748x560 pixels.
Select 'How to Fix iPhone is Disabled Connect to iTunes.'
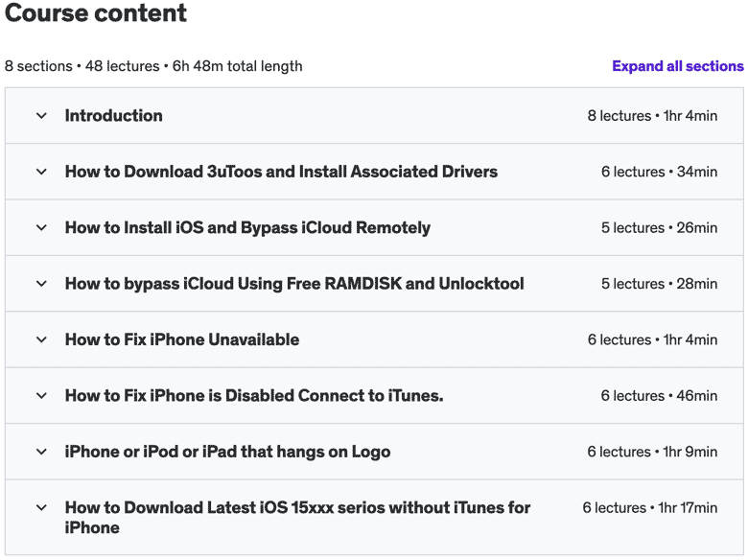click(x=254, y=395)
